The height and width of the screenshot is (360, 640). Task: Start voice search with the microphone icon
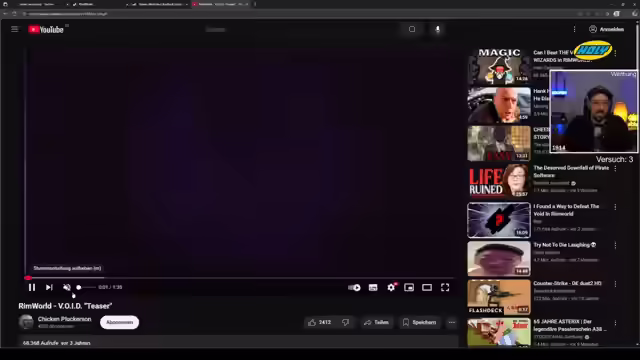(437, 29)
